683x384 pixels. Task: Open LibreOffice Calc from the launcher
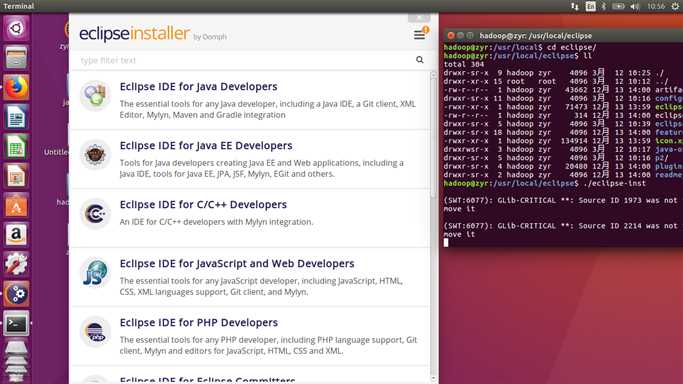click(x=16, y=146)
